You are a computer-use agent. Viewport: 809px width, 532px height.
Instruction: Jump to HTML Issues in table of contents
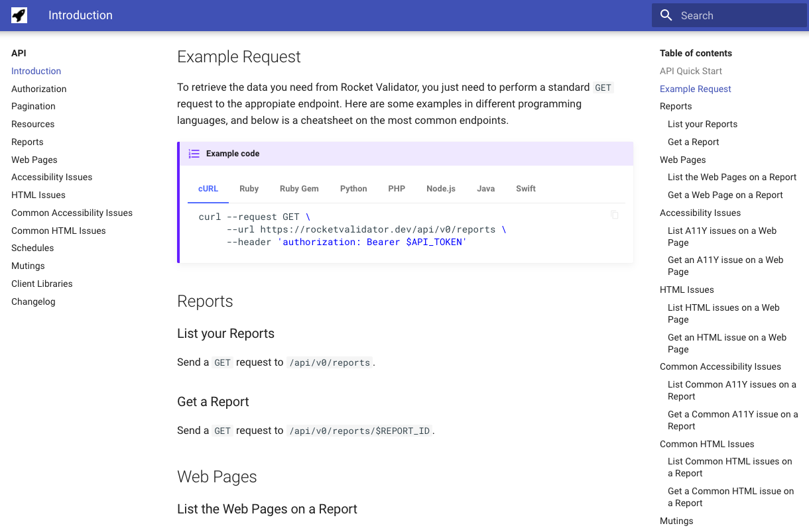click(x=687, y=290)
